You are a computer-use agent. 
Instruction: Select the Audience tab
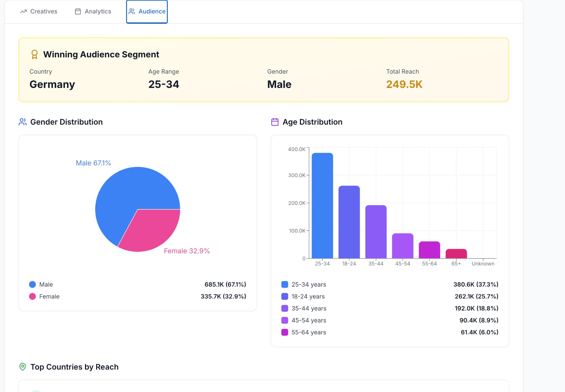pyautogui.click(x=152, y=11)
